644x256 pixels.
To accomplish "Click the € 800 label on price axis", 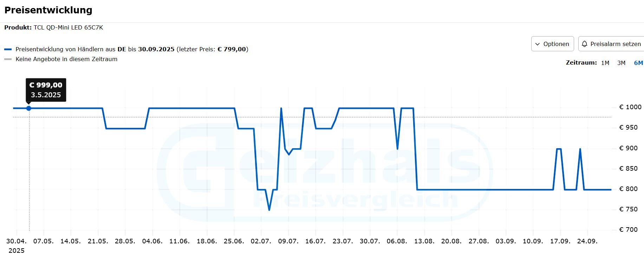I will 628,189.
